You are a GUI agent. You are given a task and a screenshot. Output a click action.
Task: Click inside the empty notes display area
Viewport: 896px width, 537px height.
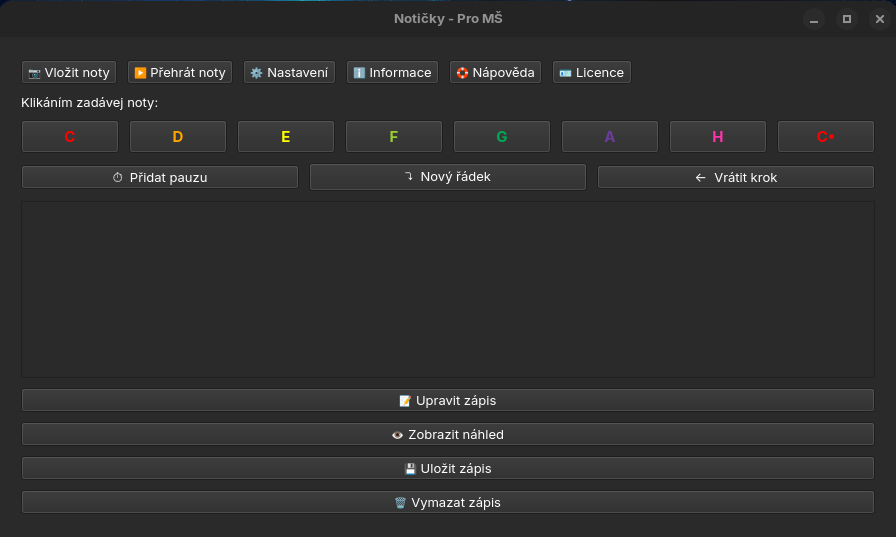[x=448, y=289]
